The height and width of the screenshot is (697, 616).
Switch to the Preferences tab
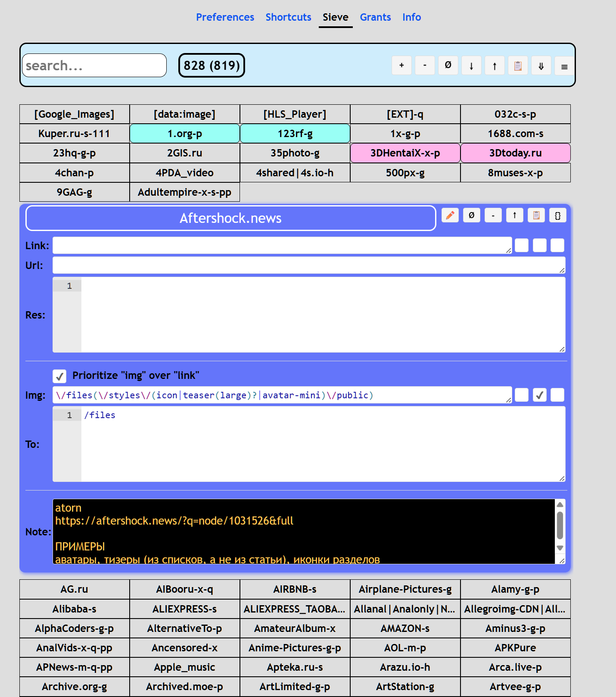point(225,17)
